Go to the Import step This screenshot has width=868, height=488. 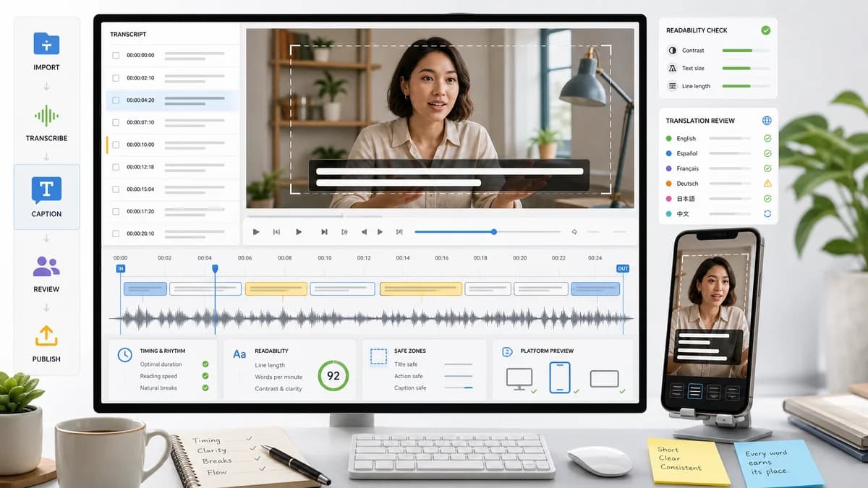pyautogui.click(x=46, y=51)
